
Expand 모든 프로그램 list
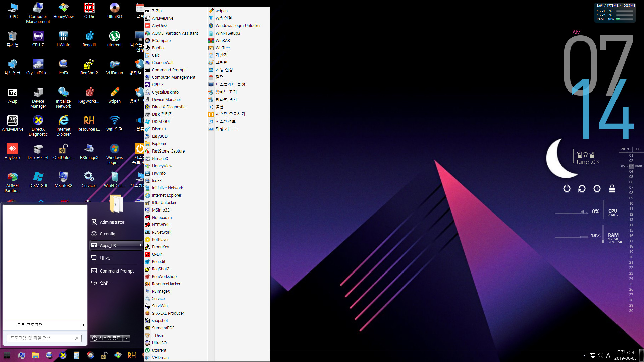pos(45,325)
